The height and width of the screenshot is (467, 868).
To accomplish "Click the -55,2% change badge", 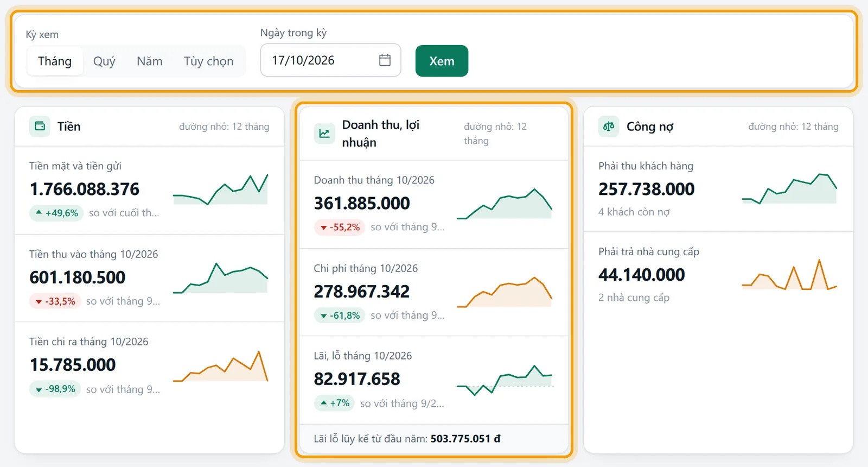I will [x=340, y=227].
